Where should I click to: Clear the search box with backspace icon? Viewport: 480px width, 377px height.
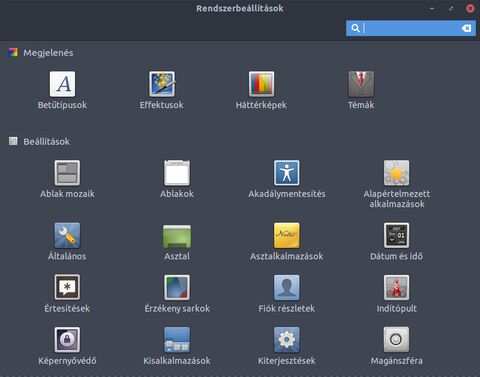(x=466, y=28)
